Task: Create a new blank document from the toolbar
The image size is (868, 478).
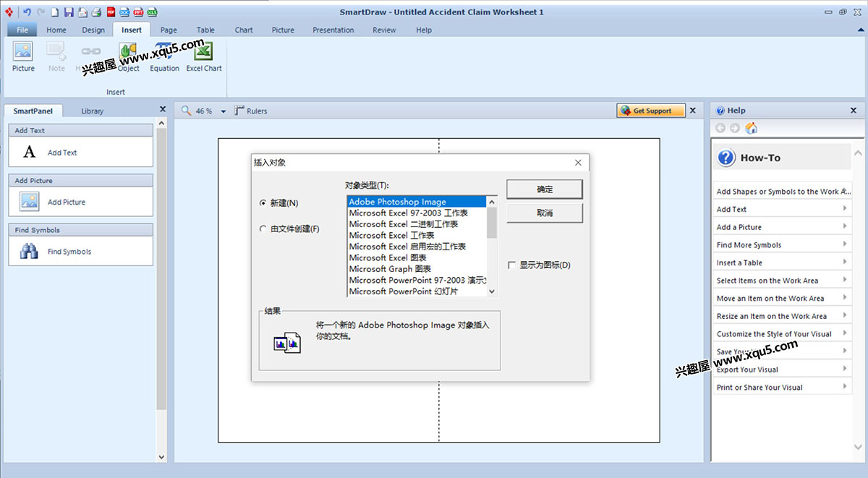Action: click(x=54, y=12)
